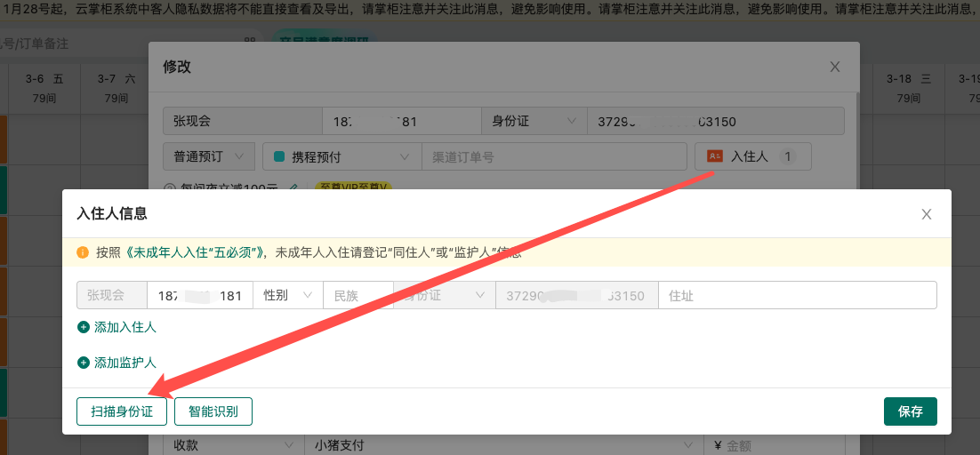980x455 pixels.
Task: Click ID number field in 修改 dialog
Action: coord(716,121)
